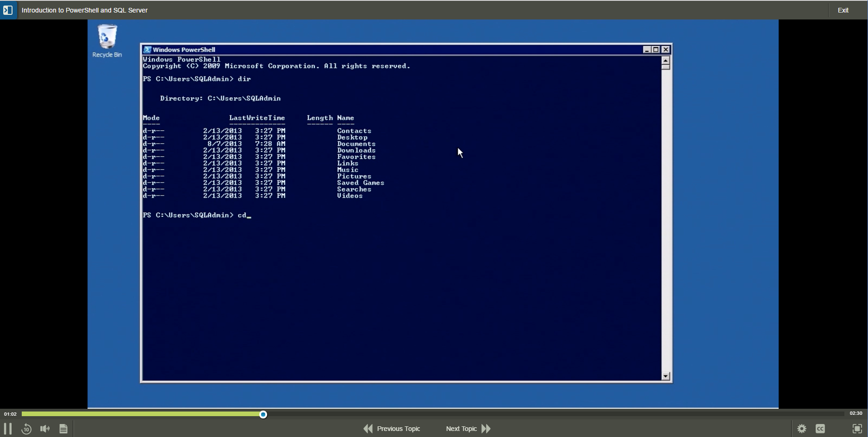Toggle closed captions (CC)
This screenshot has height=437, width=868.
pos(820,429)
